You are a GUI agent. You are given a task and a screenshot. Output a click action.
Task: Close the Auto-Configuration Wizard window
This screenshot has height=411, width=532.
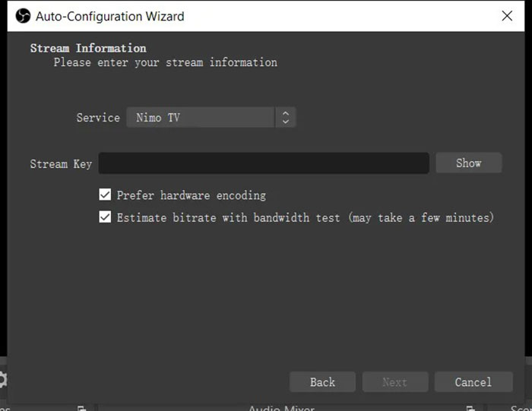point(507,15)
